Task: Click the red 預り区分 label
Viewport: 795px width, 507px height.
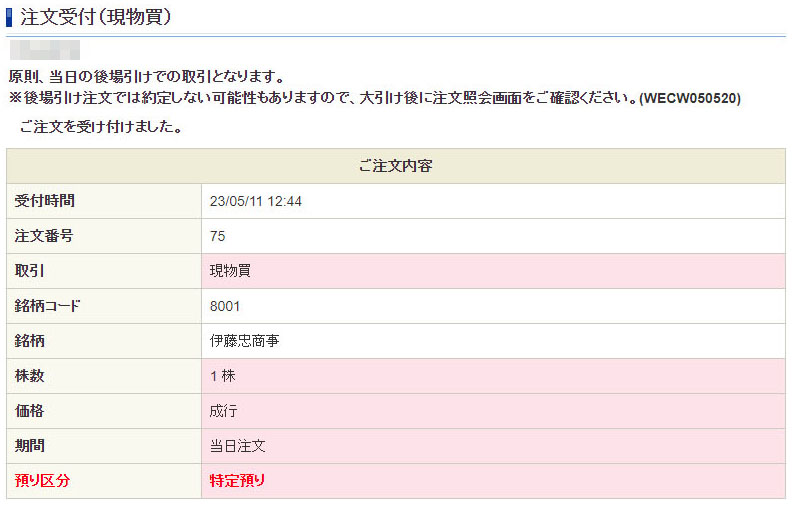Action: coord(43,481)
